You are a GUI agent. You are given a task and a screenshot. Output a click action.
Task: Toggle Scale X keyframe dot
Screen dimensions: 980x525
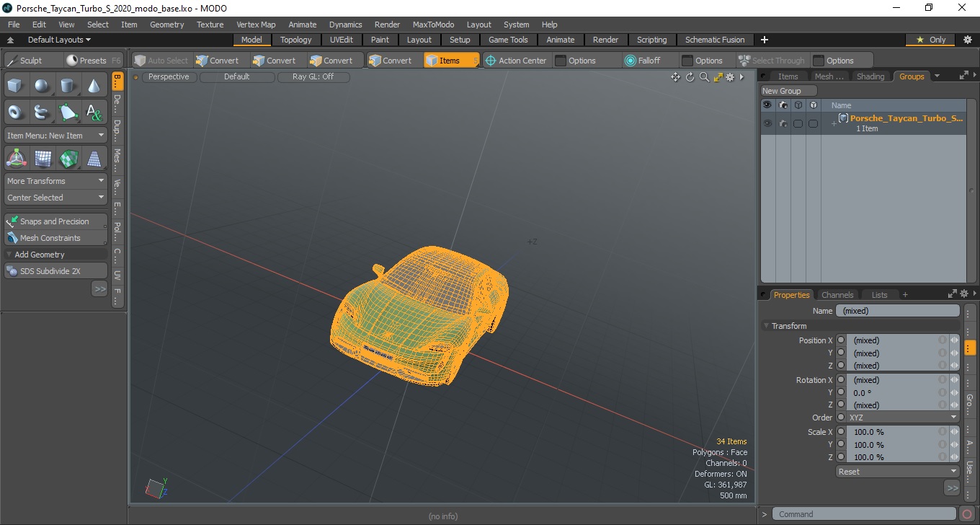(x=841, y=432)
